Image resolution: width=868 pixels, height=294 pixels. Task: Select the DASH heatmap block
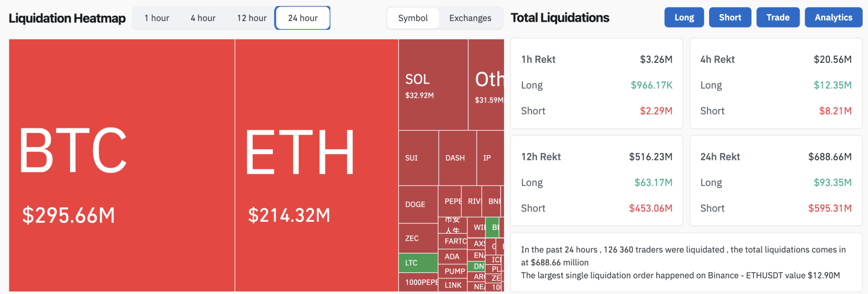click(x=457, y=158)
